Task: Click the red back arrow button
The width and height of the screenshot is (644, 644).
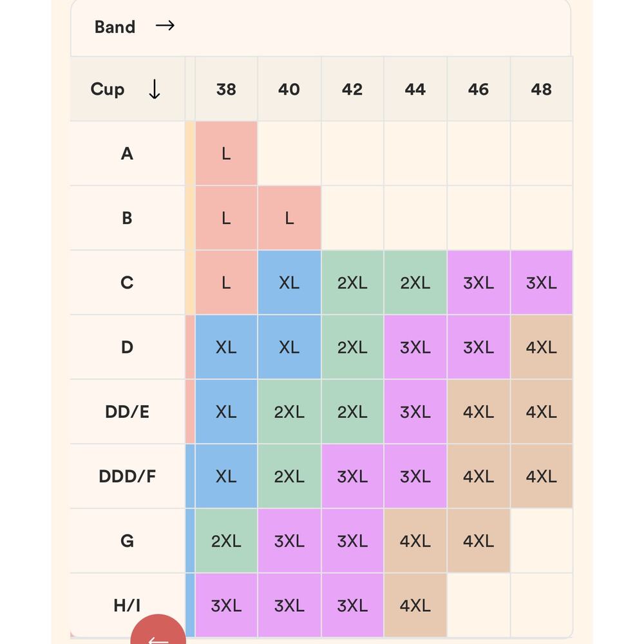Action: pos(158,630)
